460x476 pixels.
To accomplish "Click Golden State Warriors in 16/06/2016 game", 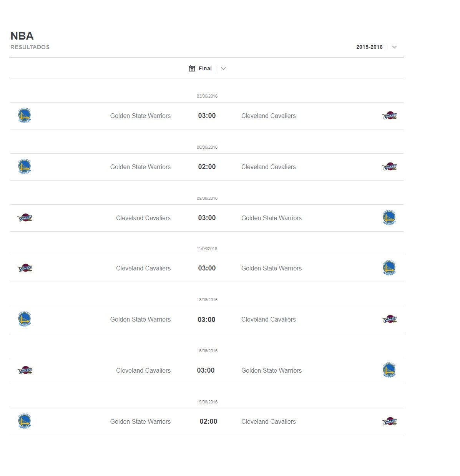I will [271, 370].
